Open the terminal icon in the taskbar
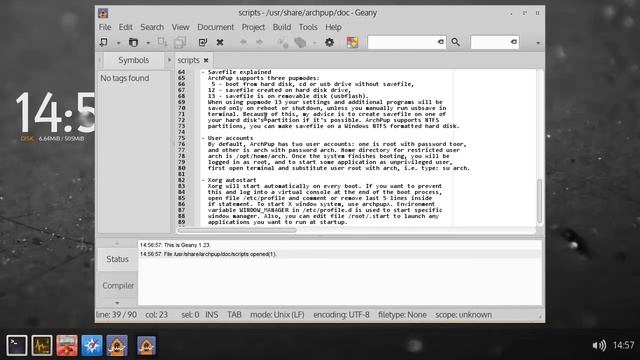The width and height of the screenshot is (640, 360). tap(17, 345)
